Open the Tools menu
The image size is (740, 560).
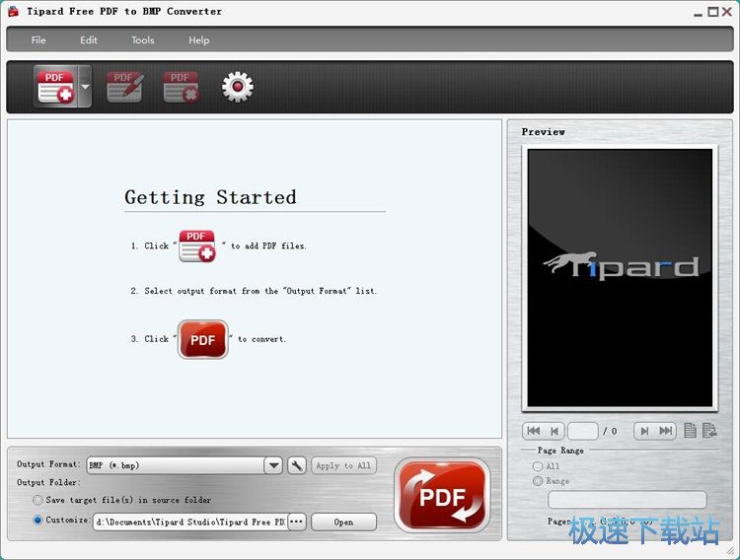point(142,40)
